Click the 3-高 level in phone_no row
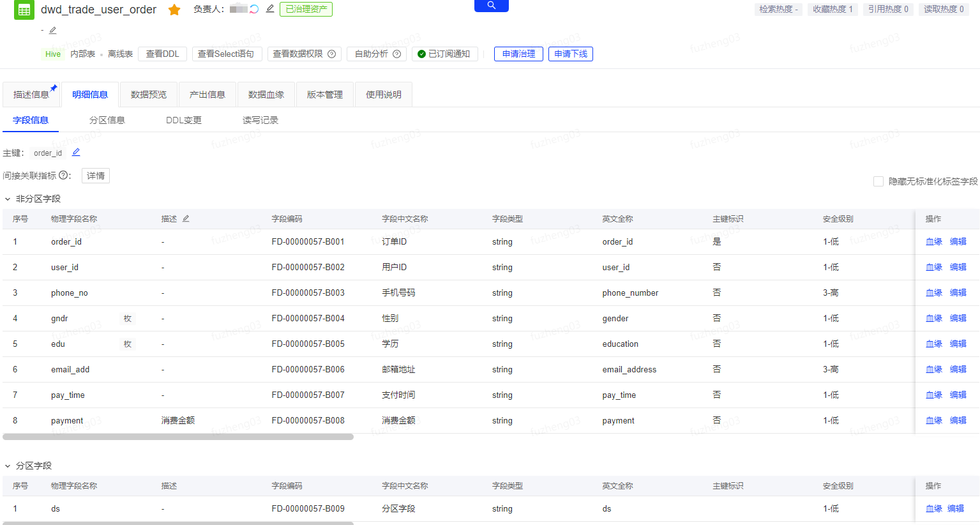Image resolution: width=980 pixels, height=525 pixels. (831, 293)
